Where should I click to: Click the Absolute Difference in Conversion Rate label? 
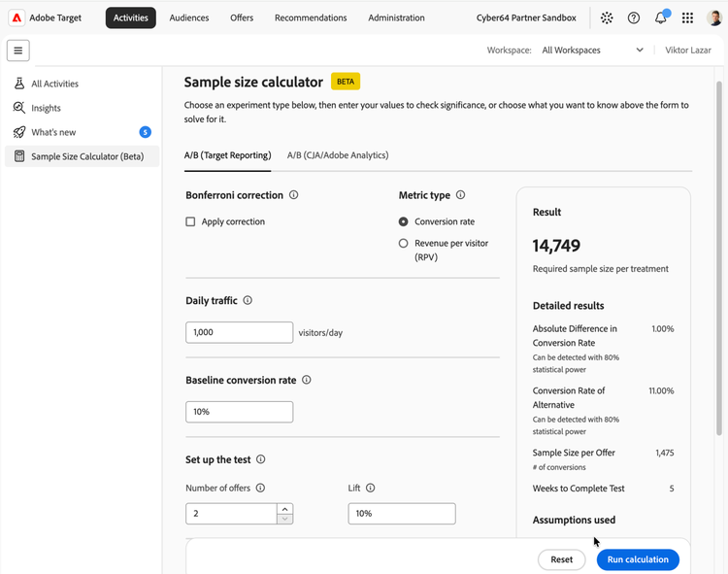pos(575,335)
